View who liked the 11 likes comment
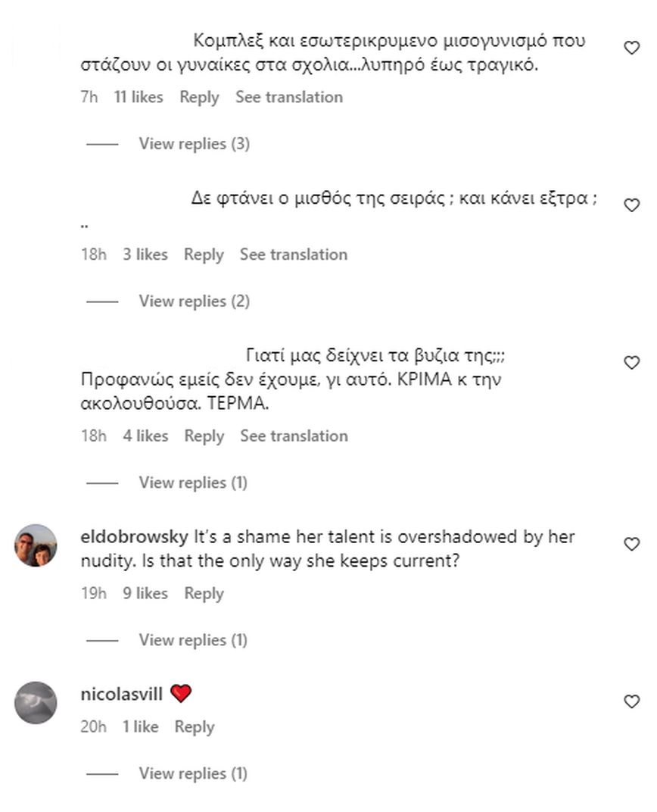Screen dimensions: 657x812 tap(139, 97)
